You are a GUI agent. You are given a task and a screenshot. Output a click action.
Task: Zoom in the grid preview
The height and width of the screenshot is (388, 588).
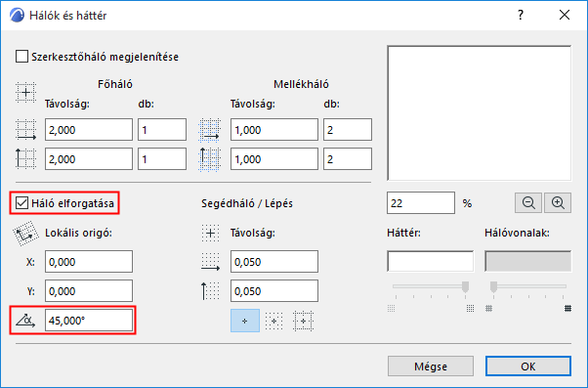[x=558, y=203]
